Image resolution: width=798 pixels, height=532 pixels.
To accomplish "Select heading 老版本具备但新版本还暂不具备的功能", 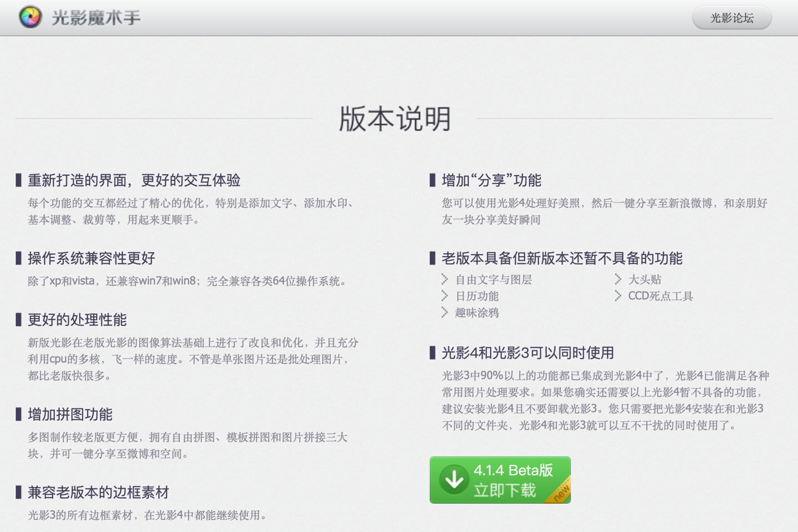I will 562,258.
